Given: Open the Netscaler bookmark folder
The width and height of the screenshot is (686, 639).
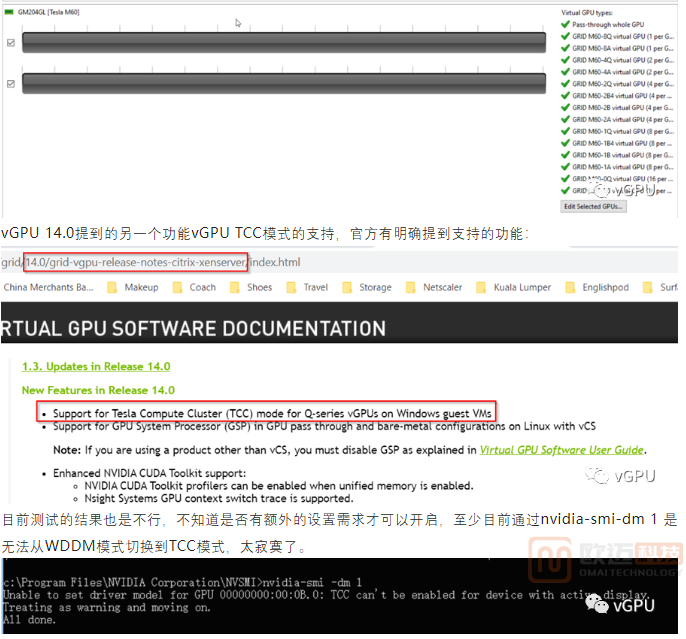Looking at the screenshot, I should coord(434,287).
